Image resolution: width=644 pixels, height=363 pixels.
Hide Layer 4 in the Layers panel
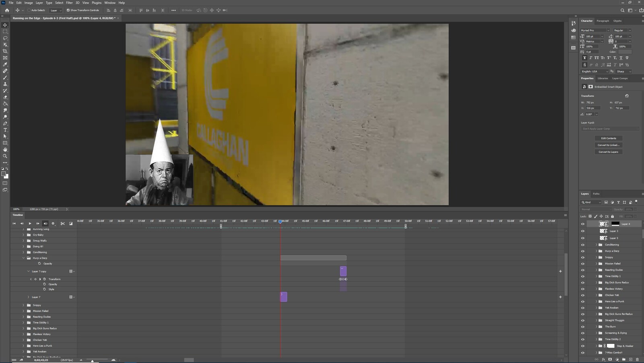point(582,224)
